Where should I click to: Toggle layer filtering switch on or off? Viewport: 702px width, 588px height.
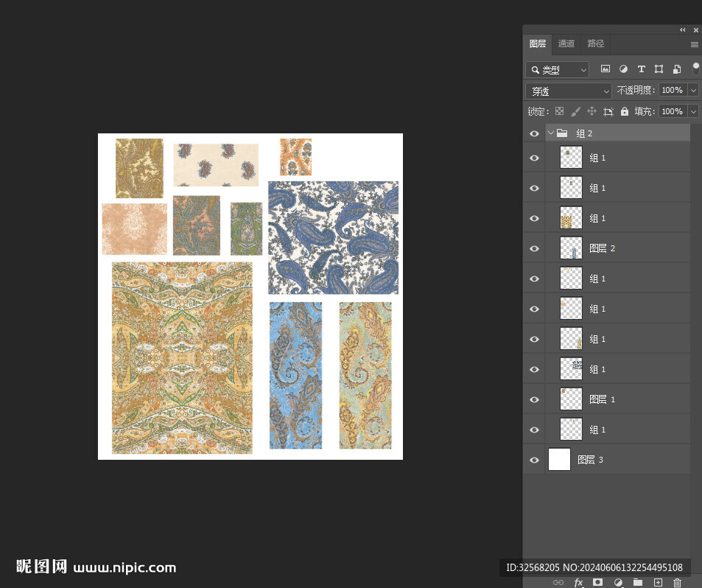click(695, 69)
